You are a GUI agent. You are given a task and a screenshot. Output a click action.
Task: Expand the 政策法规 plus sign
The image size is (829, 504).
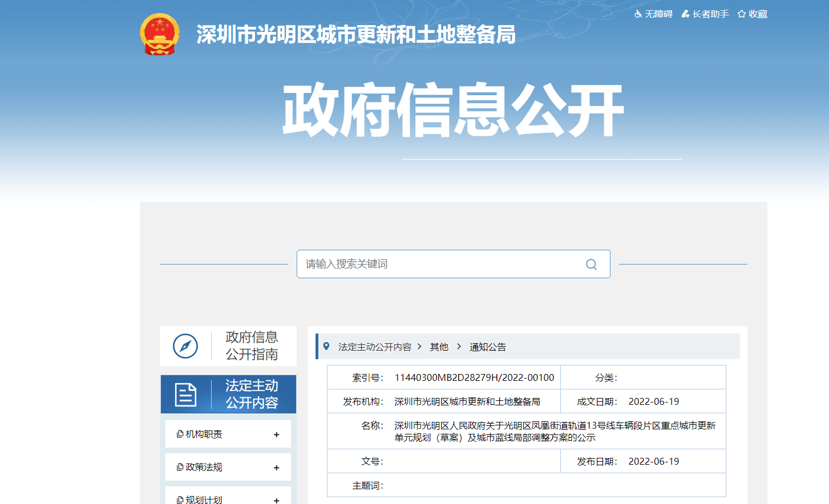(x=276, y=468)
